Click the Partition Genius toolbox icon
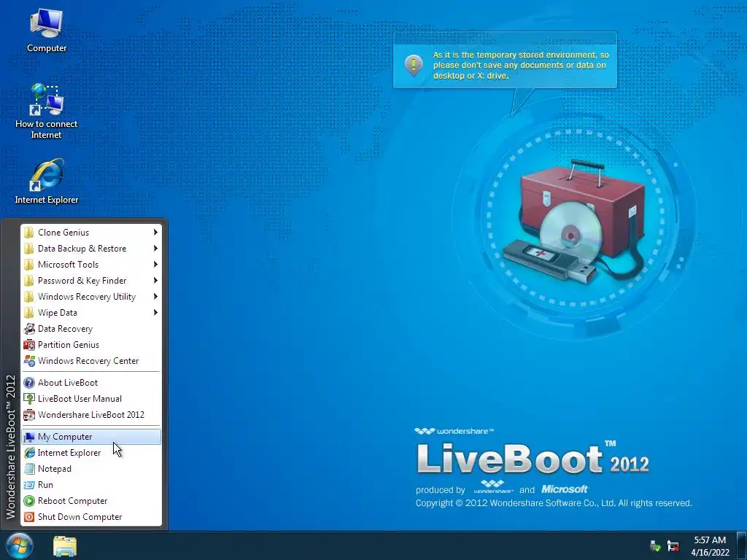Viewport: 747px width, 560px height. pyautogui.click(x=29, y=345)
